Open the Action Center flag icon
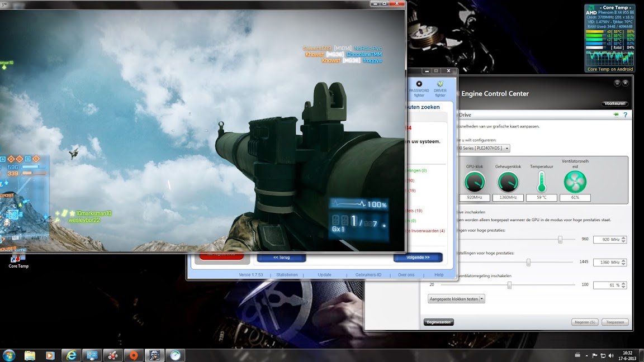 point(594,355)
